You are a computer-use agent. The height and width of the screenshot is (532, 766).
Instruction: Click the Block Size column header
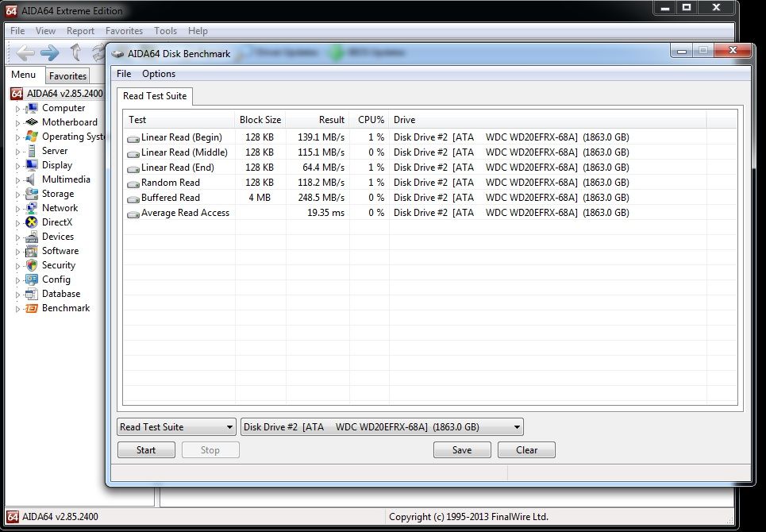tap(260, 120)
